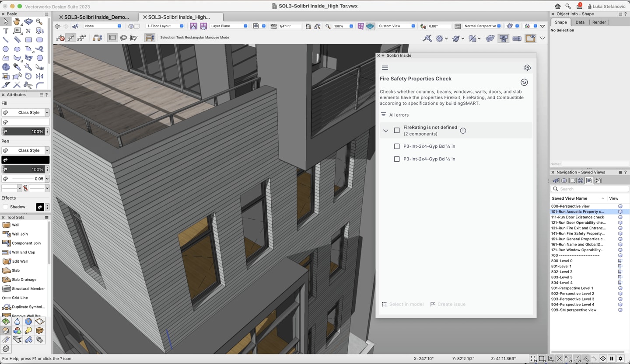Click info icon next to FireRating error
Viewport: 630px width, 364px height.
[x=463, y=131]
